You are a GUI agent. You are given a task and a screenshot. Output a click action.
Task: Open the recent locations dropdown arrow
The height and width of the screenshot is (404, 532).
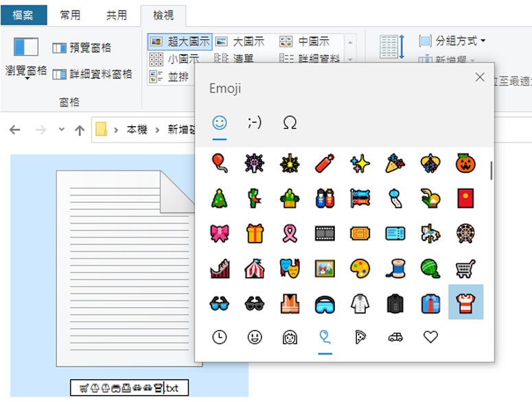(62, 130)
